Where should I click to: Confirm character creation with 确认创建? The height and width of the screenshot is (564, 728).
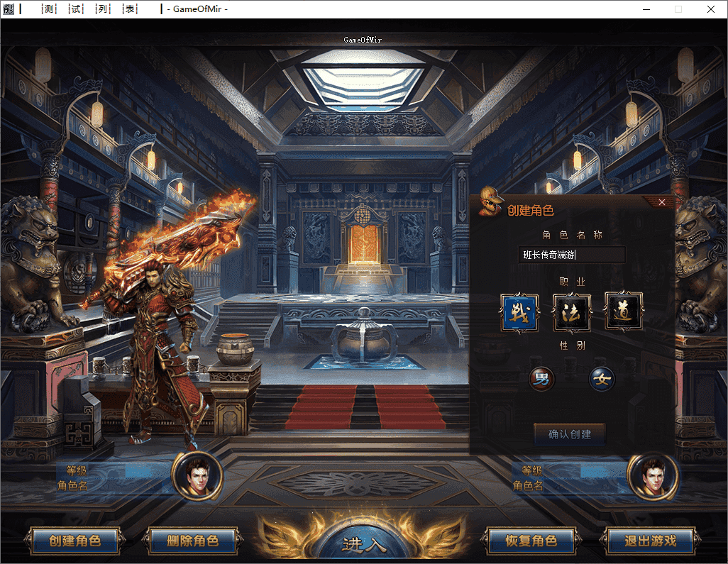coord(570,434)
